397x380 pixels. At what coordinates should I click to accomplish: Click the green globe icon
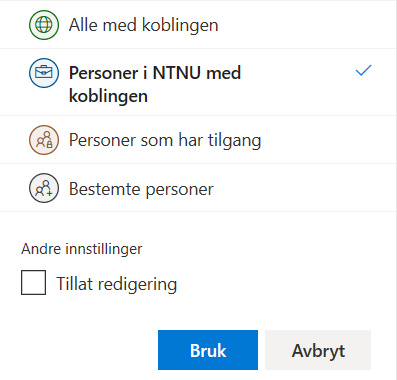(44, 25)
